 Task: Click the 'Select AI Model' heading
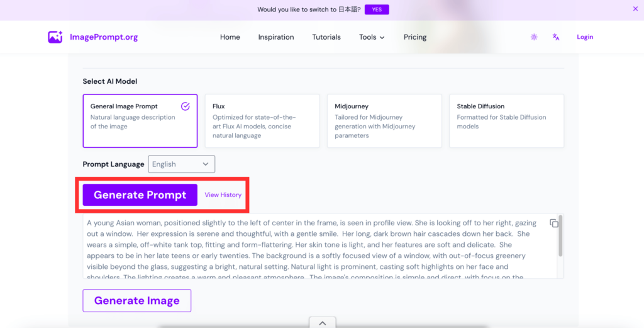110,81
